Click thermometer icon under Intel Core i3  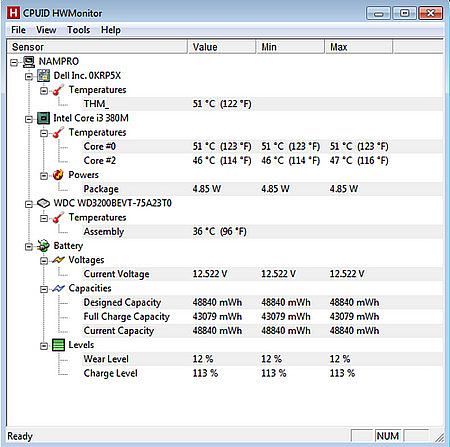58,132
